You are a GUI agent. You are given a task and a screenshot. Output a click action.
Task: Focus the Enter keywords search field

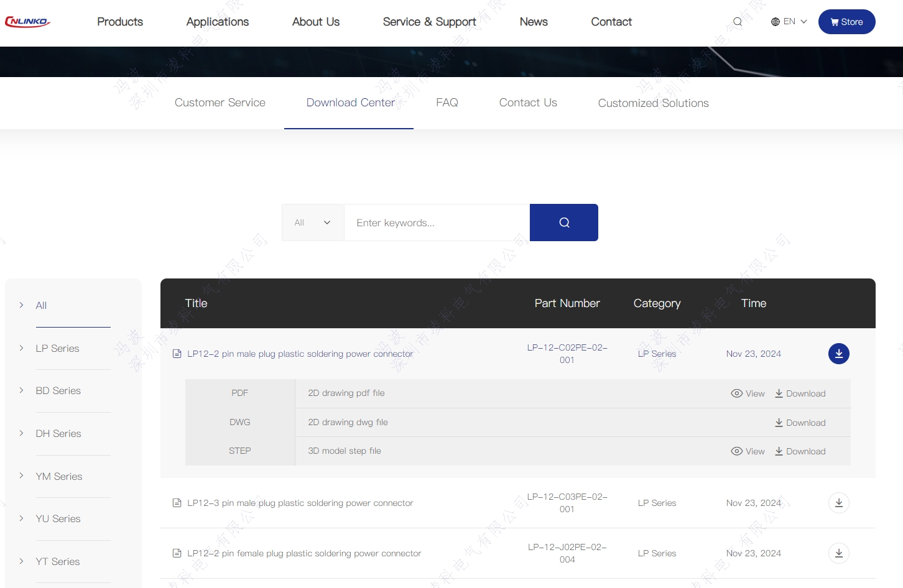437,223
